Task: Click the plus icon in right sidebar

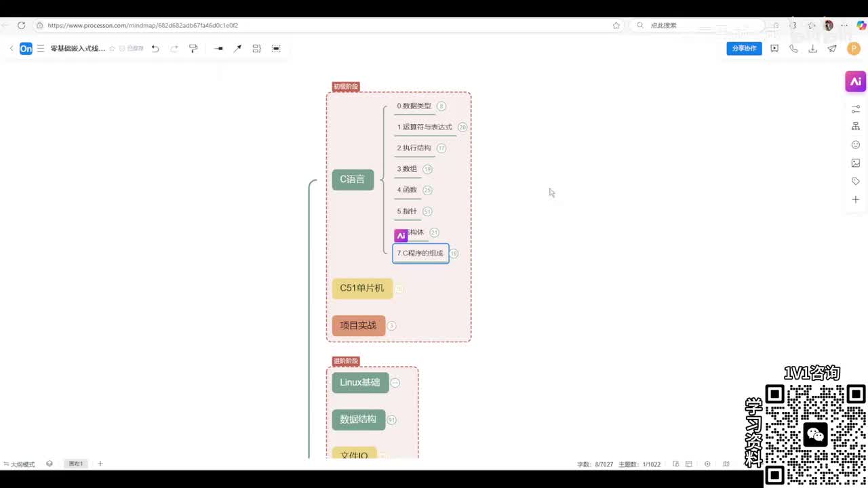Action: 856,200
